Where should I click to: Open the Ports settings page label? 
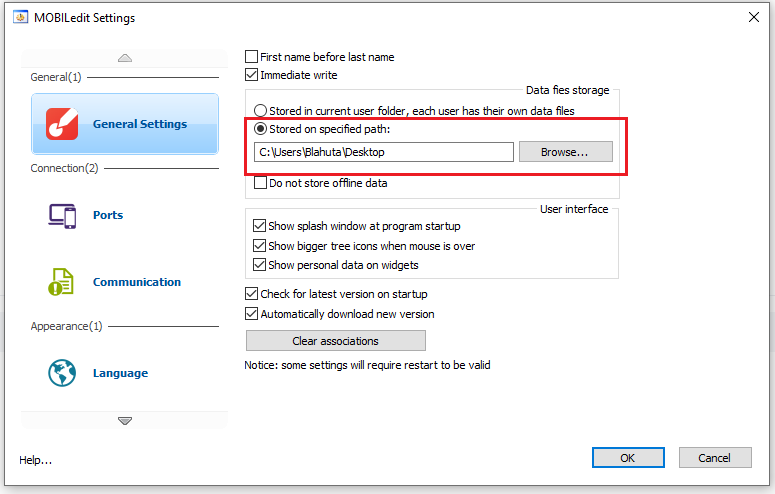(108, 215)
